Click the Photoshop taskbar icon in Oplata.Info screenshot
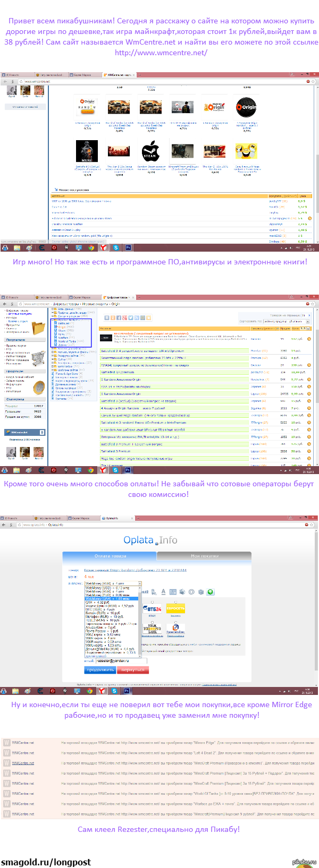 click(x=127, y=691)
